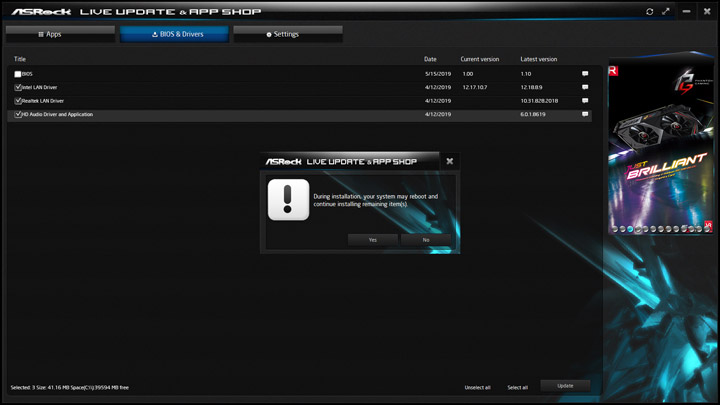Click the Unselect all link

(478, 388)
